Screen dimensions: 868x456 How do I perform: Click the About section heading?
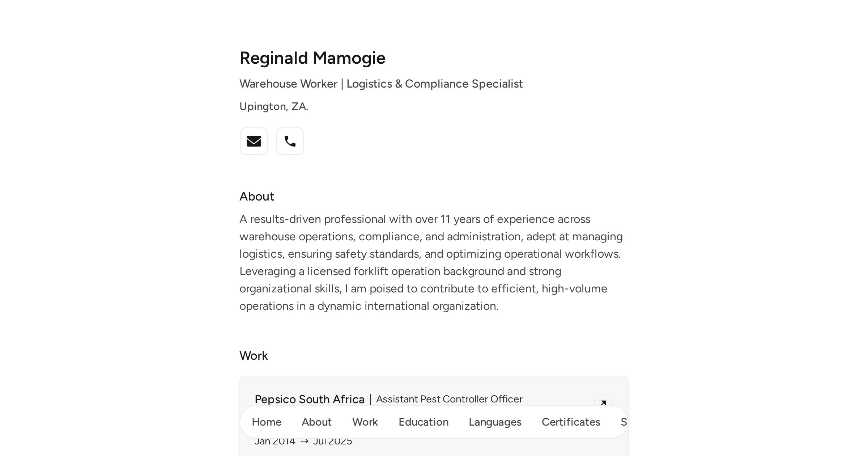pyautogui.click(x=256, y=196)
